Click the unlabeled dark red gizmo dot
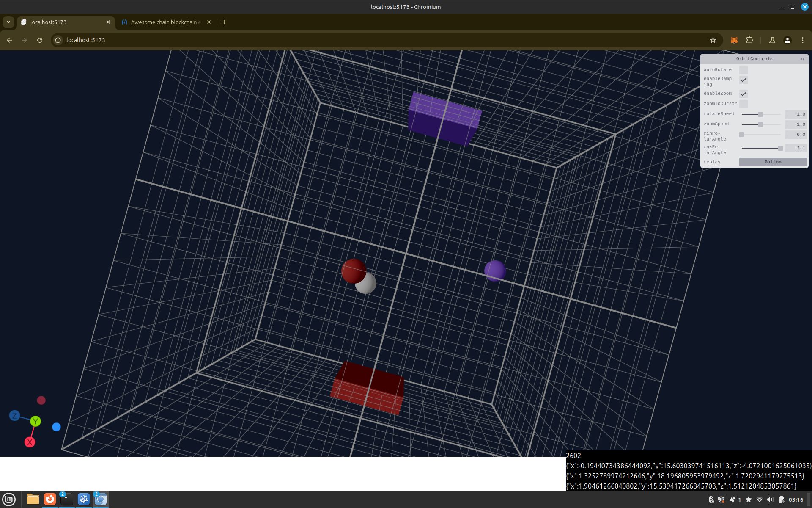 [x=41, y=400]
